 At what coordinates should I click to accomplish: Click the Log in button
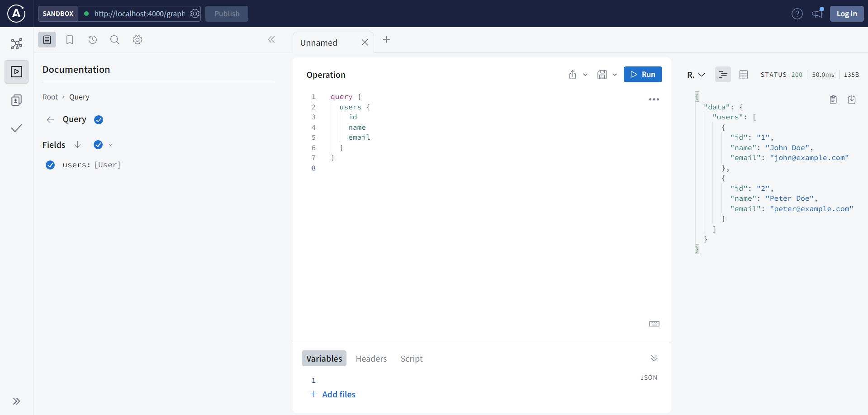[847, 14]
